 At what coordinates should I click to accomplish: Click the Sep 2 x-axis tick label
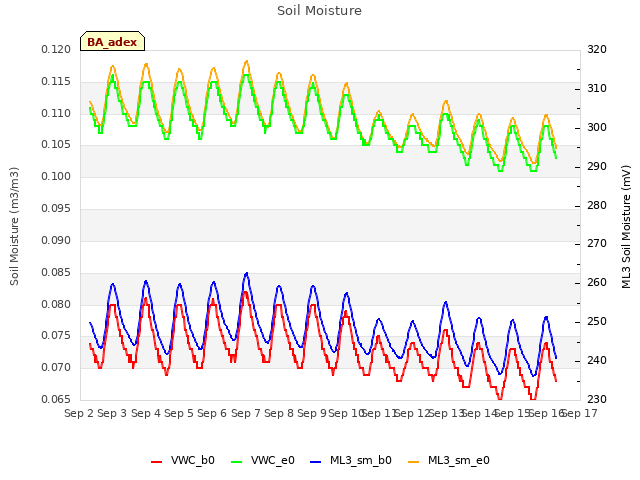(79, 413)
